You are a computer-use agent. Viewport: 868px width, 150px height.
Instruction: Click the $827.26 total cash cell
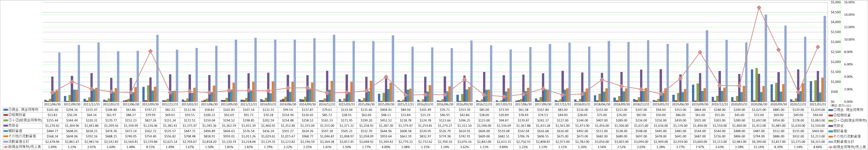151,120
